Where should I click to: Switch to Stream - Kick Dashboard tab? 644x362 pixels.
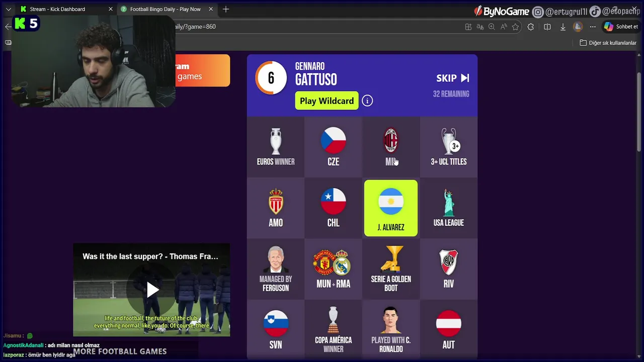coord(65,9)
